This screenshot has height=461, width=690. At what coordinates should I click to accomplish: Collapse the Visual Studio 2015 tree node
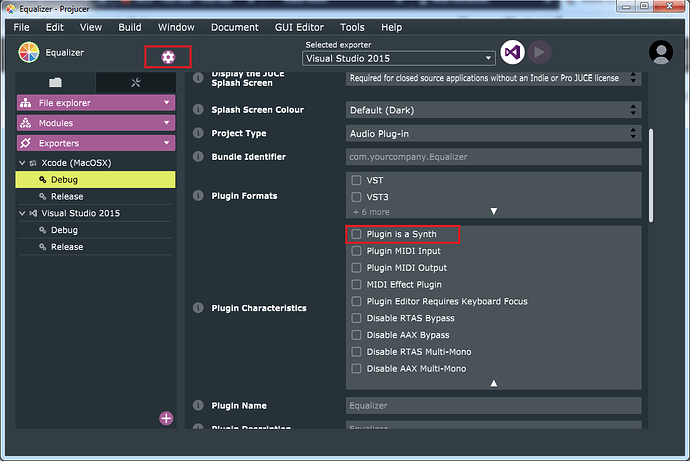(22, 213)
